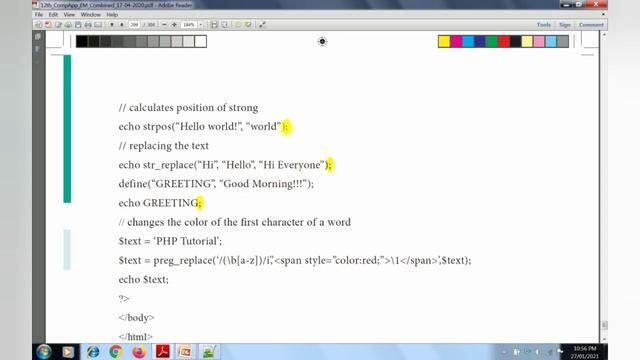Click the scroll down arrow of scrollbar
This screenshot has height=360, width=640.
pyautogui.click(x=604, y=339)
